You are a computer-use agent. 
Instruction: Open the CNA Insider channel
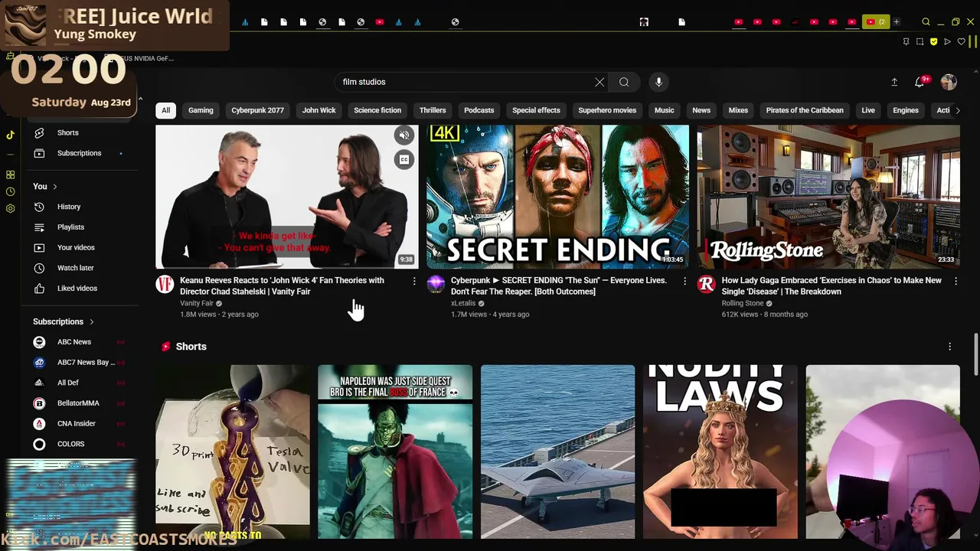pos(76,423)
